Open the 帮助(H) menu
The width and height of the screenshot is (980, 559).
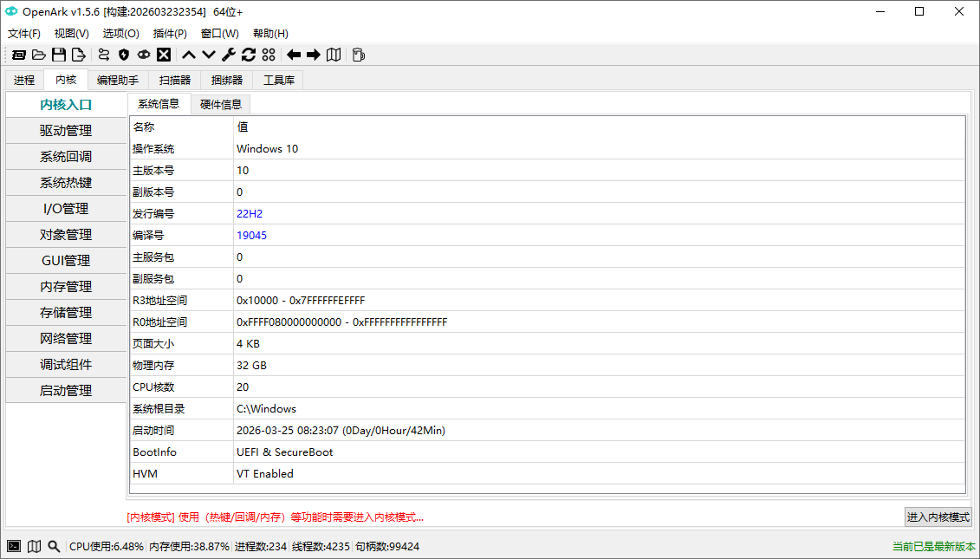coord(269,33)
